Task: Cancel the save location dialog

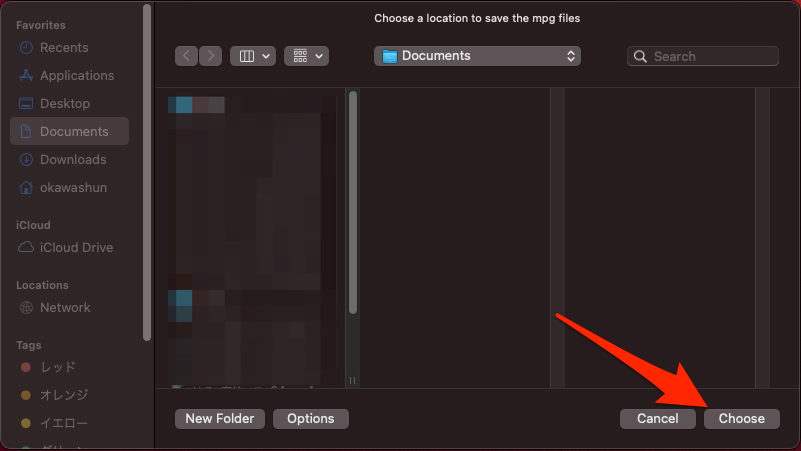Action: point(657,419)
